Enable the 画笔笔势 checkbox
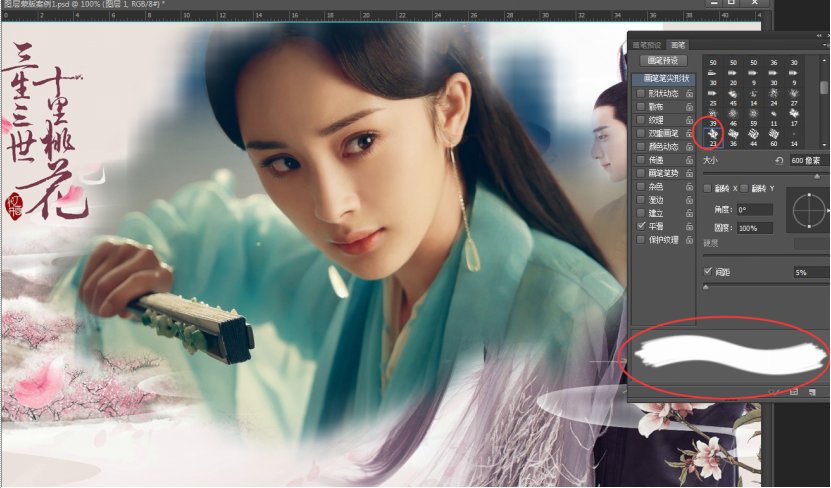Screen dimensions: 831x488 641,173
